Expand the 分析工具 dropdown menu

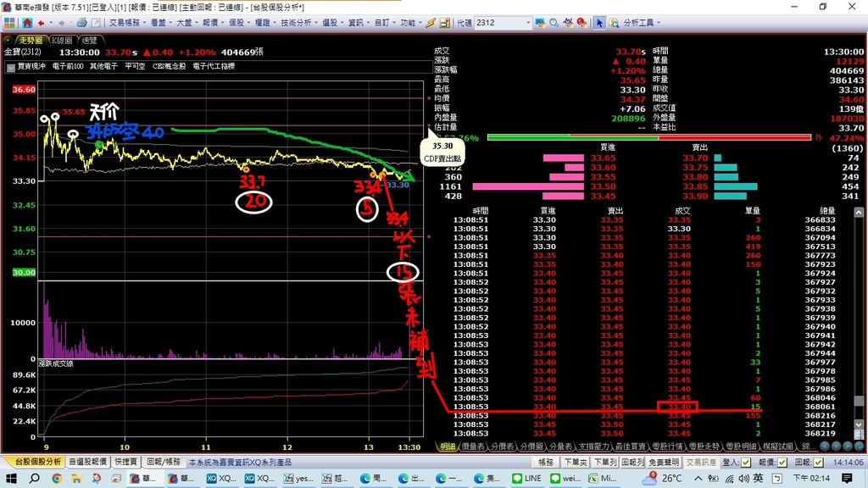pos(644,23)
